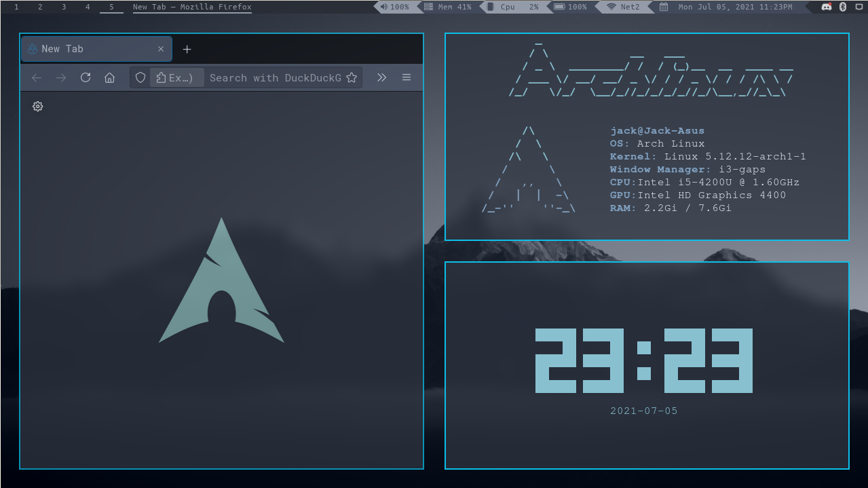Click the volume speaker icon in status bar

[x=384, y=7]
